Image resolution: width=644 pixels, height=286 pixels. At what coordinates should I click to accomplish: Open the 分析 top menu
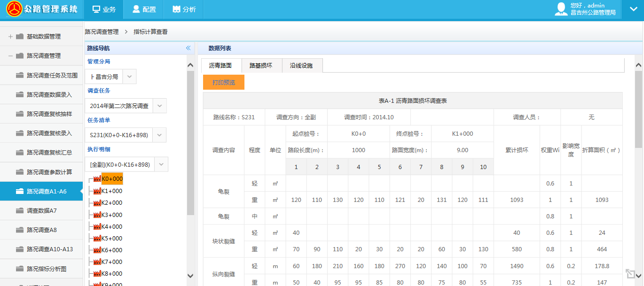(x=184, y=9)
